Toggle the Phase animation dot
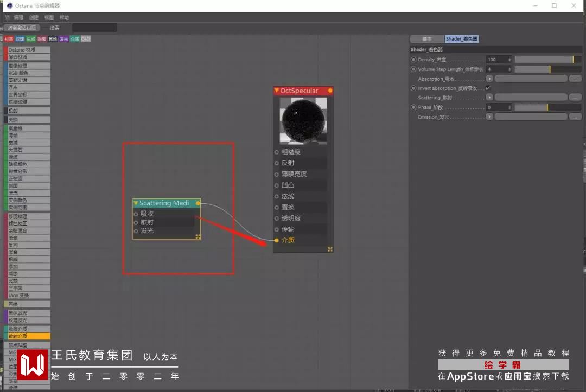The image size is (586, 392). click(x=413, y=107)
